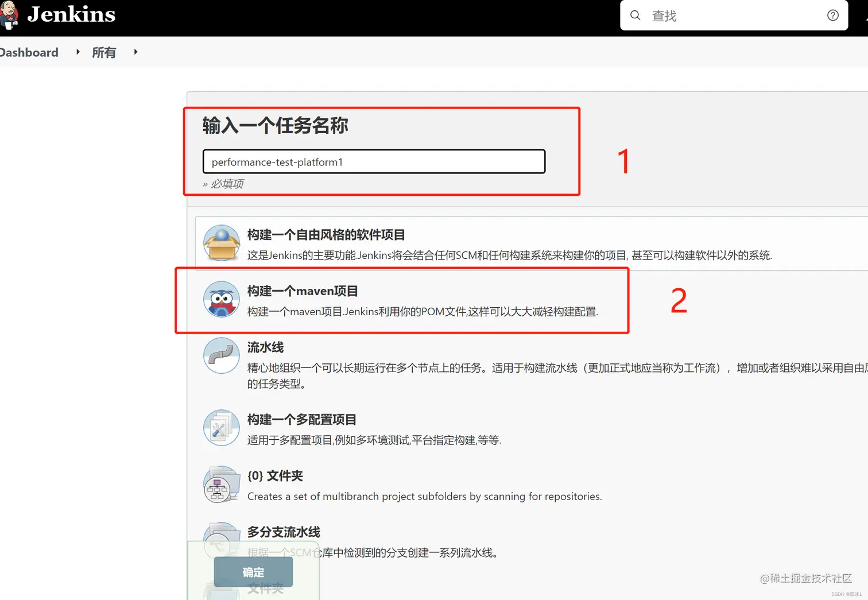Open the search help question-mark icon
The image size is (868, 600).
click(833, 16)
